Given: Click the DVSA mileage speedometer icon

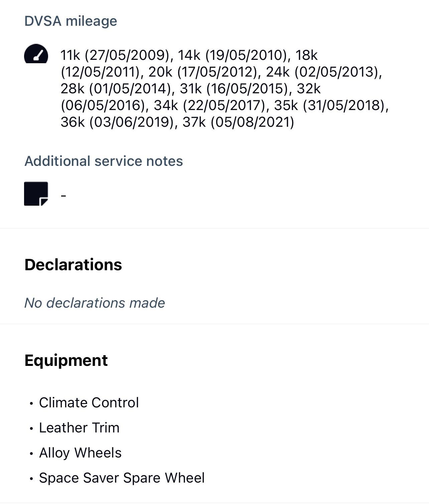Looking at the screenshot, I should pyautogui.click(x=36, y=54).
